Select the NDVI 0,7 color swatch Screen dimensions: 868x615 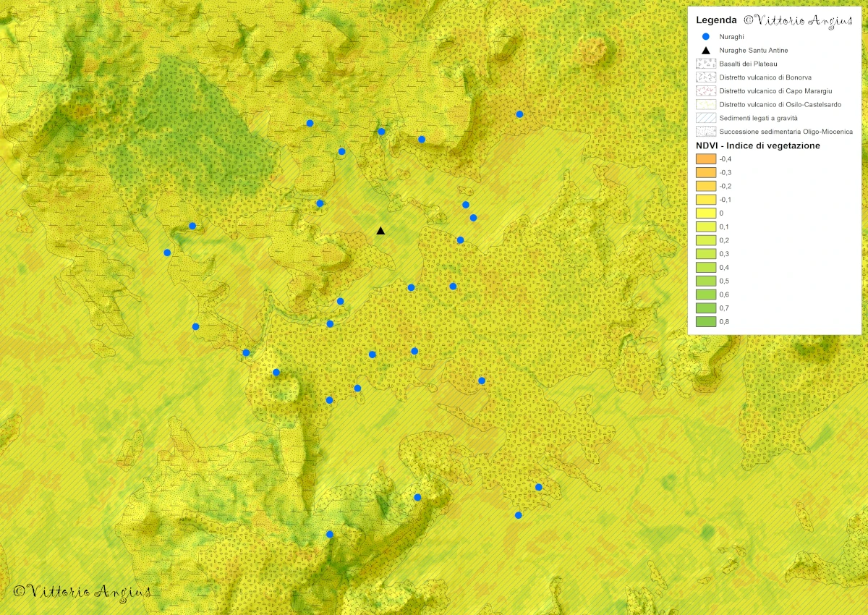[705, 308]
